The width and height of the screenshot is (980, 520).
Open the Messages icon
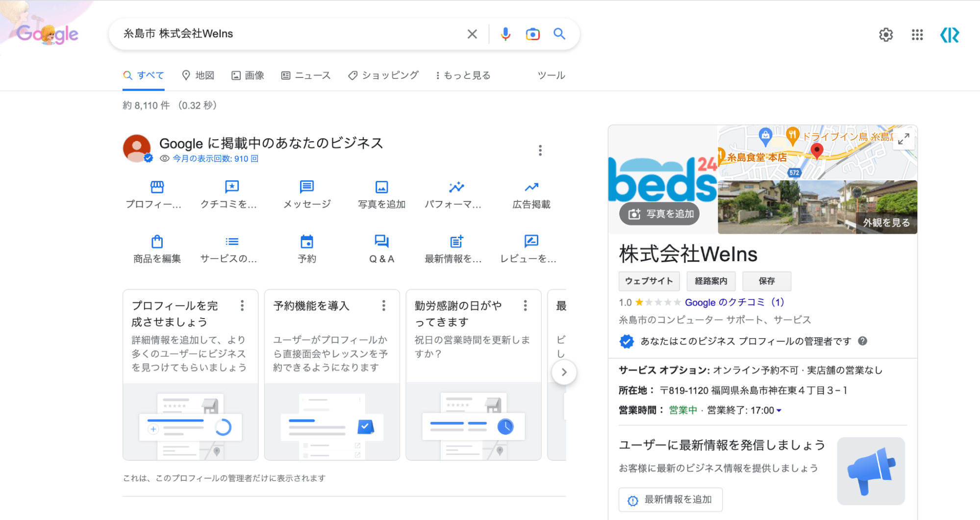point(307,187)
